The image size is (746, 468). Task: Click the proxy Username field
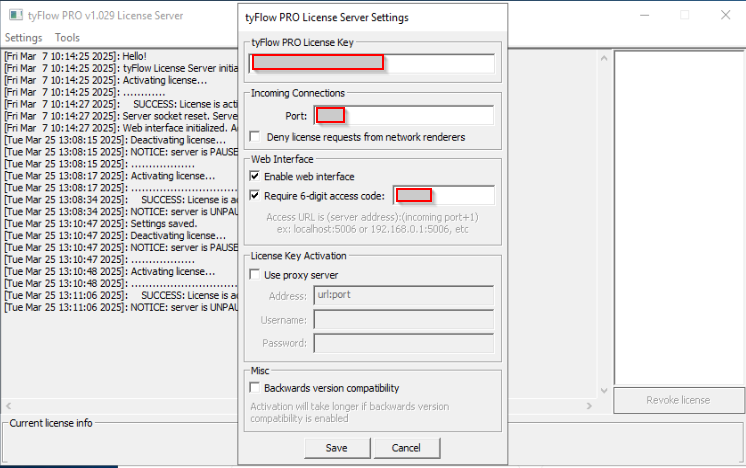pos(403,320)
